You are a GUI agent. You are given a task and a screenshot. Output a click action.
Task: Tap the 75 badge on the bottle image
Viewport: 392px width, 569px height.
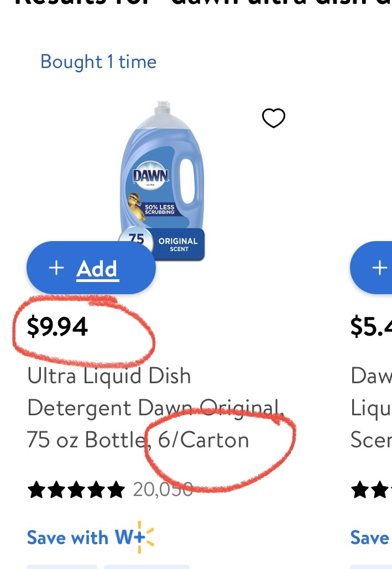(136, 240)
